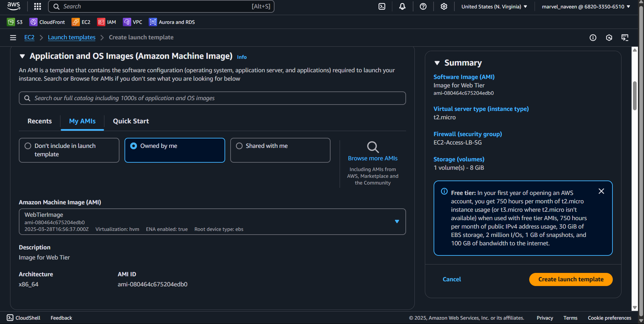644x324 pixels.
Task: Open Aurora and RDS shortcut
Action: [172, 22]
